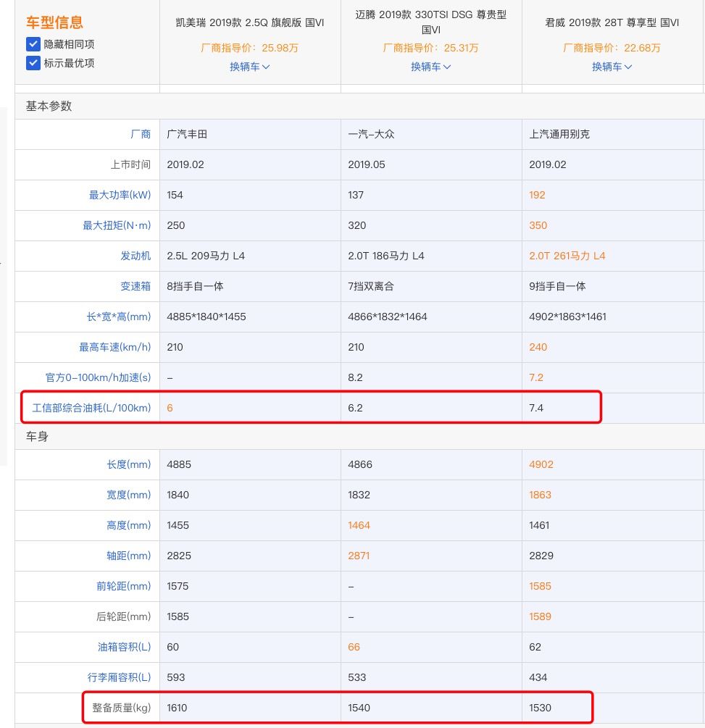Viewport: 705px width, 728px height.
Task: Toggle the 标示最优项 checkbox
Action: coord(33,63)
